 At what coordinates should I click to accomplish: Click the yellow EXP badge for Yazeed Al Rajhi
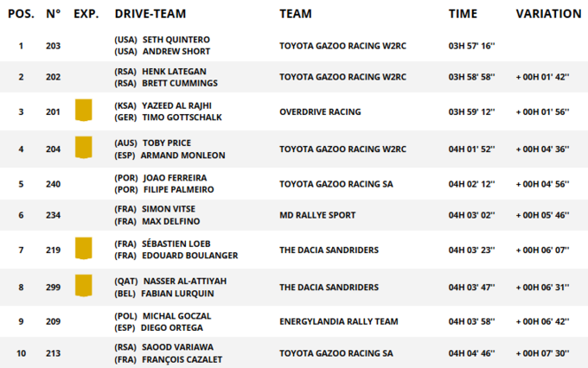tap(84, 111)
